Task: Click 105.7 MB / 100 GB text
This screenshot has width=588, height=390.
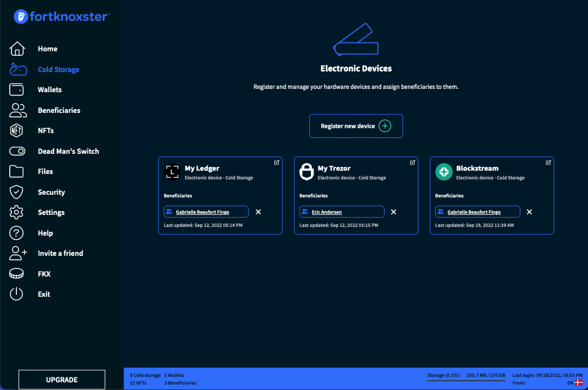Action: (x=486, y=375)
